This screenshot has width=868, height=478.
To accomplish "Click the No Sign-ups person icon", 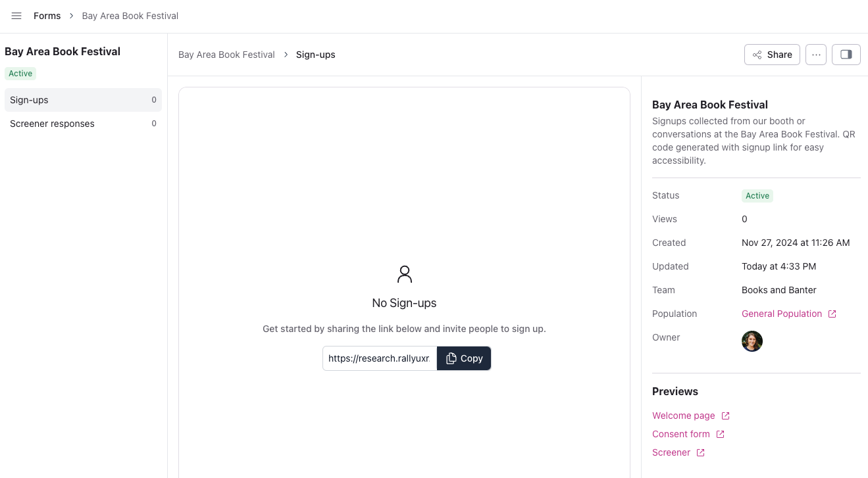I will pos(404,274).
